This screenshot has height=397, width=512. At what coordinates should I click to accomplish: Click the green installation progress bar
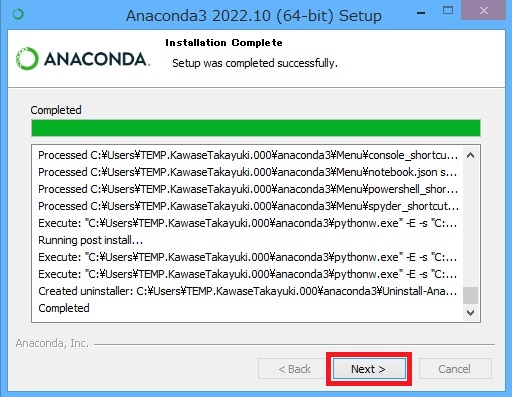click(x=256, y=128)
